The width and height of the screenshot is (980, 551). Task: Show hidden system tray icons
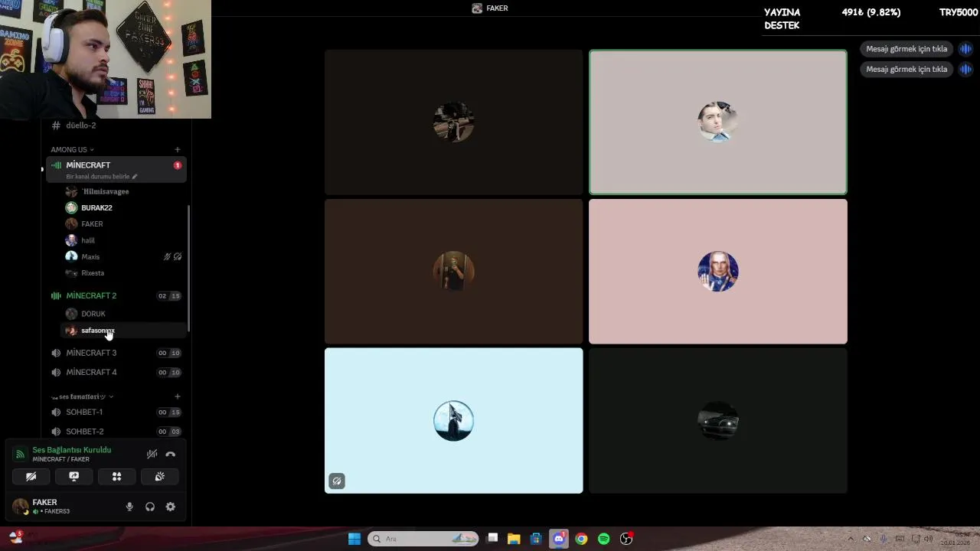851,539
